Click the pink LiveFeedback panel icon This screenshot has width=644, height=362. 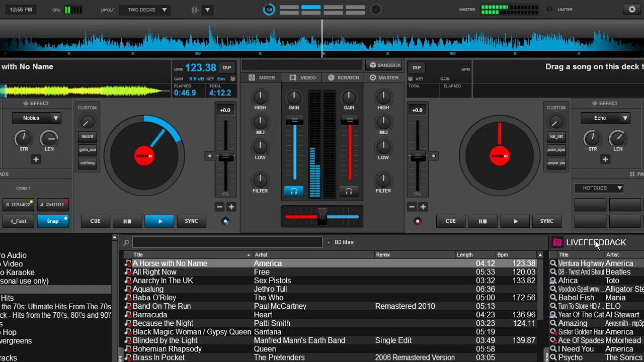(x=557, y=242)
